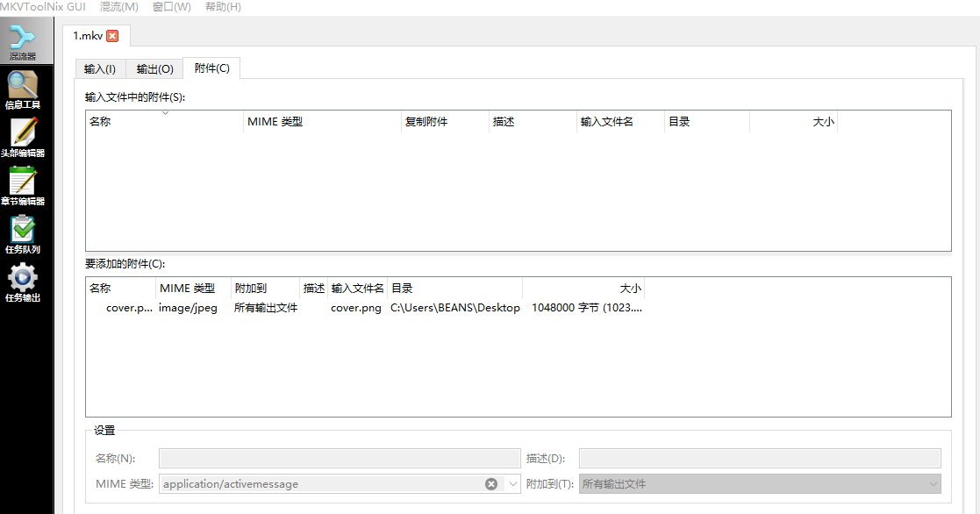Select the cover.p... attachment name
Image resolution: width=980 pixels, height=514 pixels.
pyautogui.click(x=129, y=308)
